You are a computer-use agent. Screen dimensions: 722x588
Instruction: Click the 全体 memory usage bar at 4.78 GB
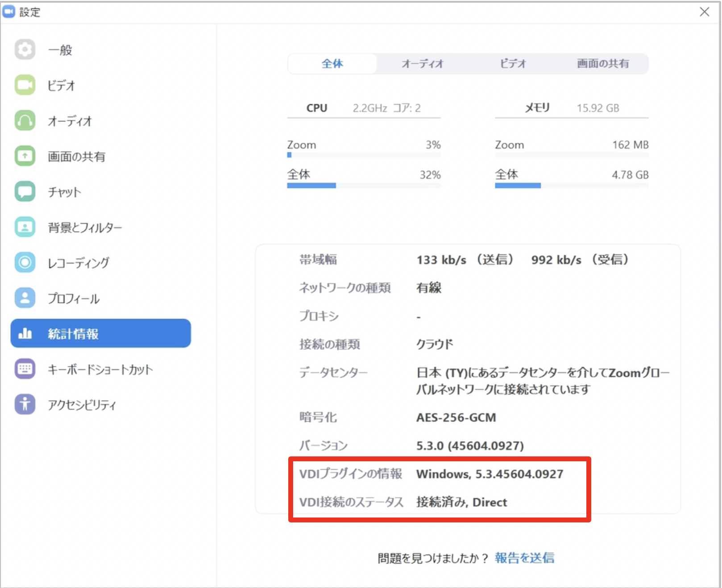(x=572, y=186)
